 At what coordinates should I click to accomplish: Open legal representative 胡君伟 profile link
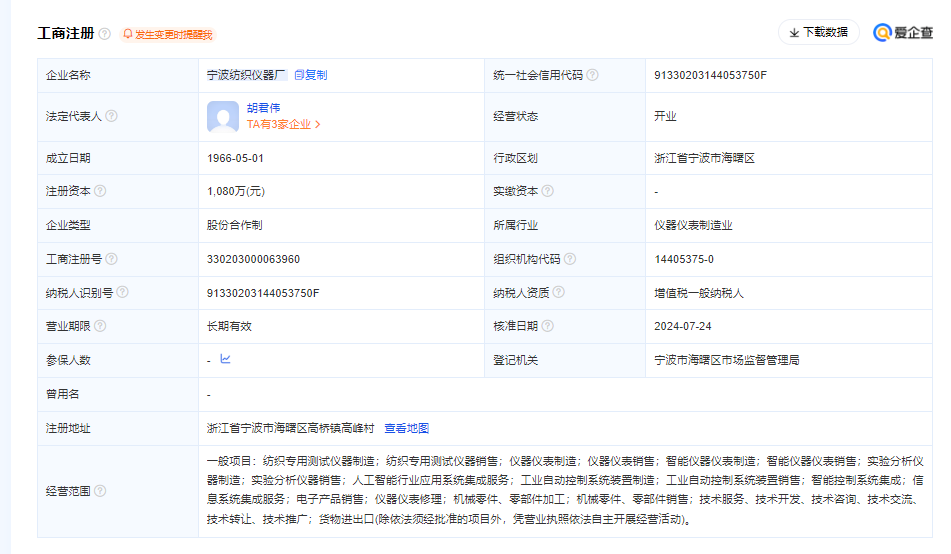(263, 108)
